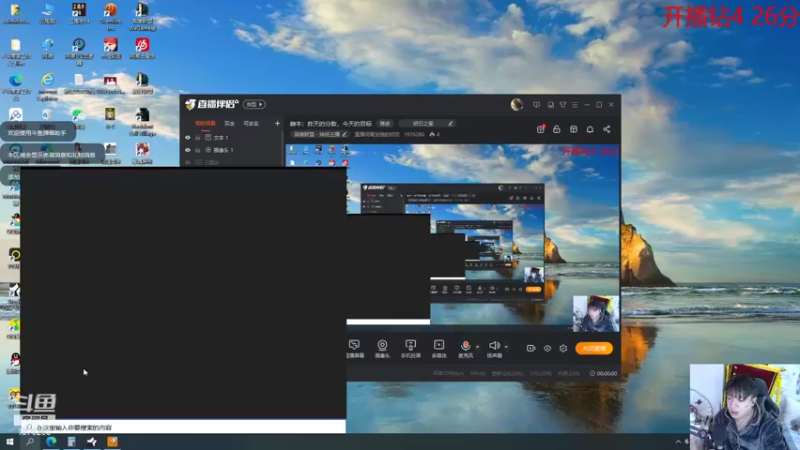Viewport: 800px width, 450px height.
Task: Click the unlock padlock icon in top toolbar
Action: pyautogui.click(x=557, y=129)
